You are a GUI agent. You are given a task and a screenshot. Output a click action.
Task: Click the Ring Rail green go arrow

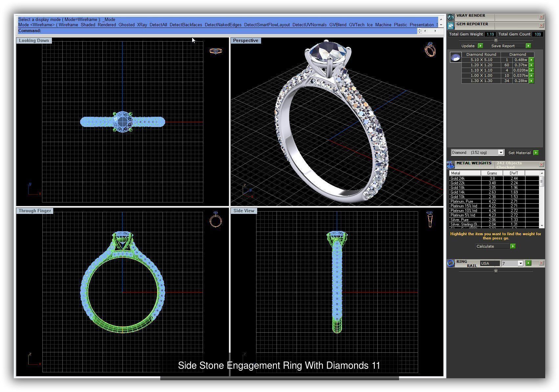coord(528,263)
